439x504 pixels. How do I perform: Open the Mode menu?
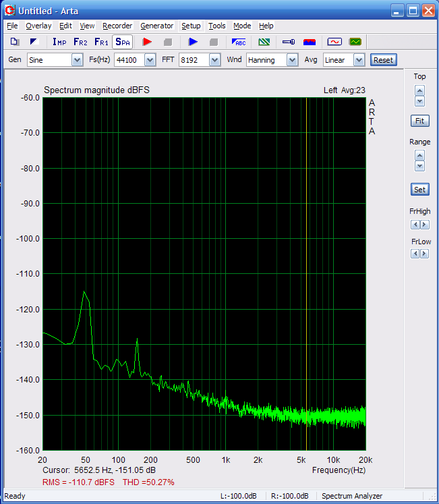point(242,26)
